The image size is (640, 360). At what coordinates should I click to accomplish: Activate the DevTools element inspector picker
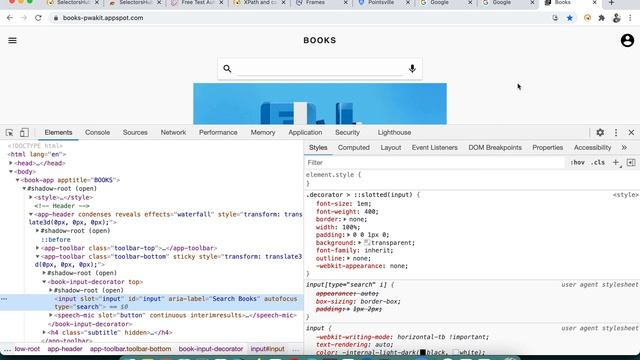9,133
